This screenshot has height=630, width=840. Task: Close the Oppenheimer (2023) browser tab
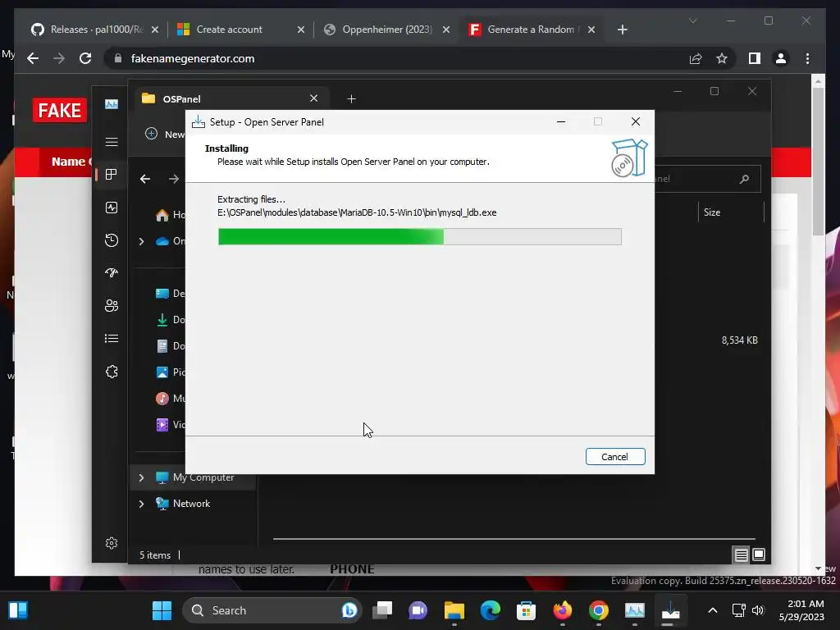(446, 30)
